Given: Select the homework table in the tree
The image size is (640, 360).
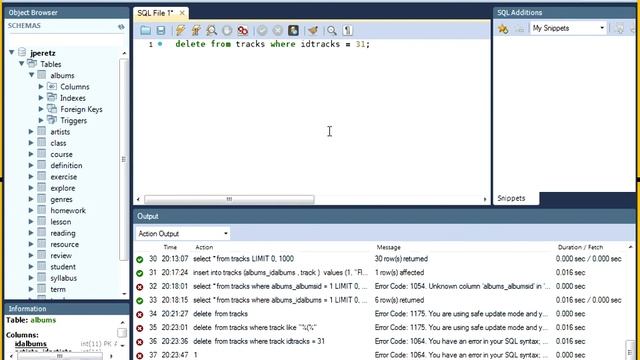Looking at the screenshot, I should click(68, 211).
